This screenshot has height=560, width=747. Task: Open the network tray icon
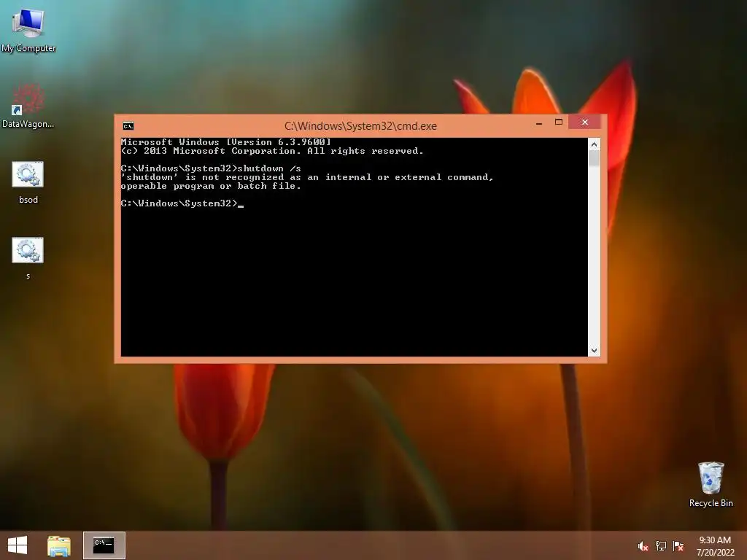pyautogui.click(x=661, y=546)
